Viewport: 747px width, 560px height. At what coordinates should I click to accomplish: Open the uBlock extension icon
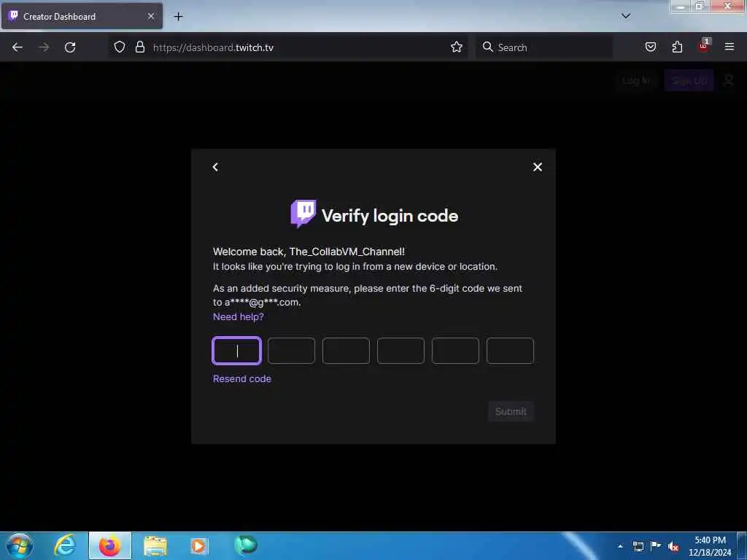pyautogui.click(x=704, y=46)
